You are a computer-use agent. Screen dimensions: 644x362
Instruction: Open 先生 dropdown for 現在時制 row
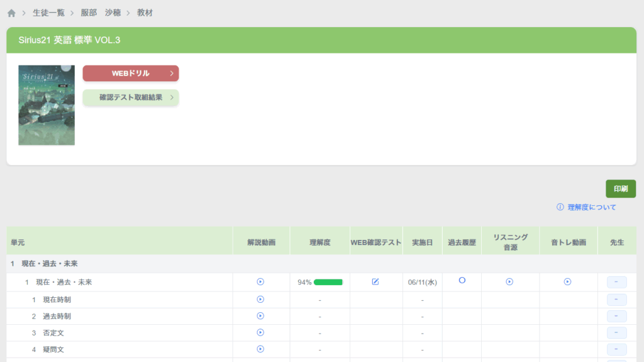pos(616,299)
